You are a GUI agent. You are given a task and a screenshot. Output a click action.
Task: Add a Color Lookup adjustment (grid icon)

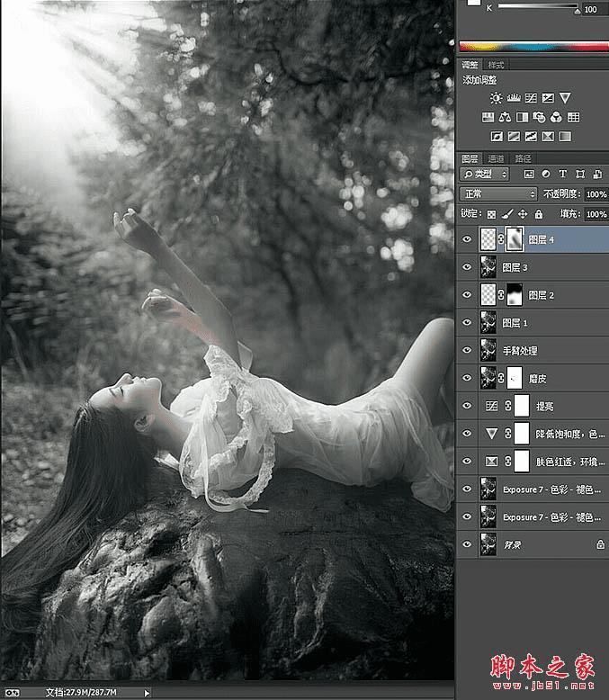pos(573,117)
